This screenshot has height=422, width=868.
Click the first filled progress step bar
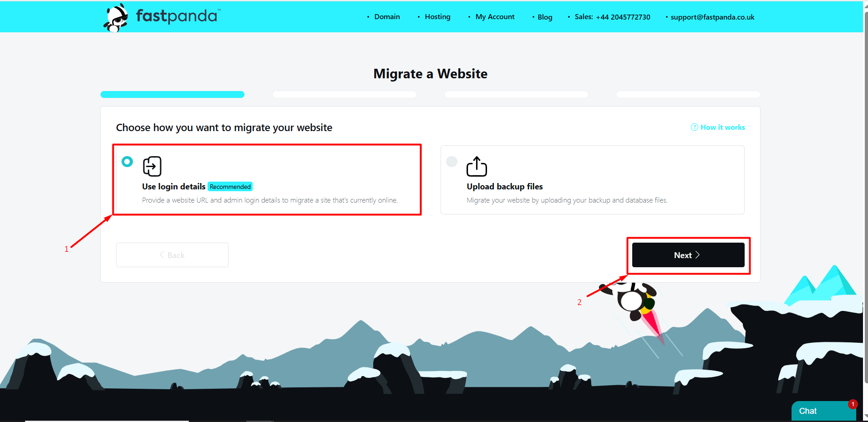173,95
